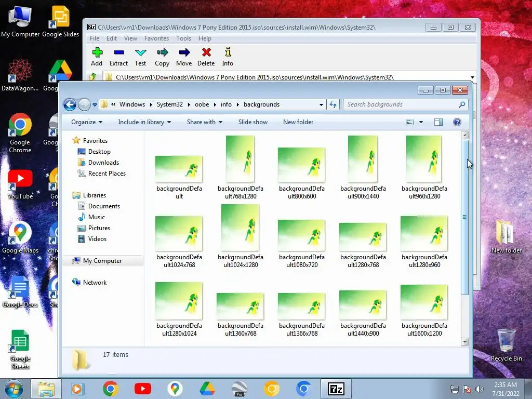Open Google Sheets desktop shortcut

tap(20, 350)
